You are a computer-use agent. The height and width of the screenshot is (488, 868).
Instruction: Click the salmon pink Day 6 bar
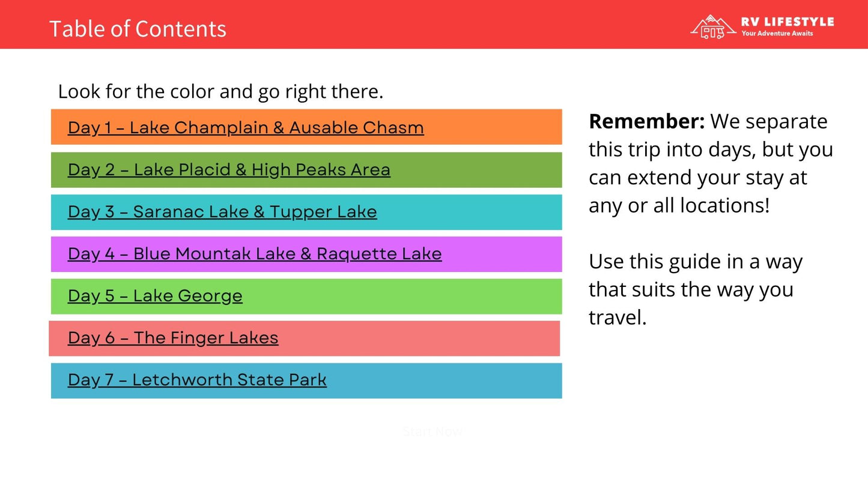(420, 339)
